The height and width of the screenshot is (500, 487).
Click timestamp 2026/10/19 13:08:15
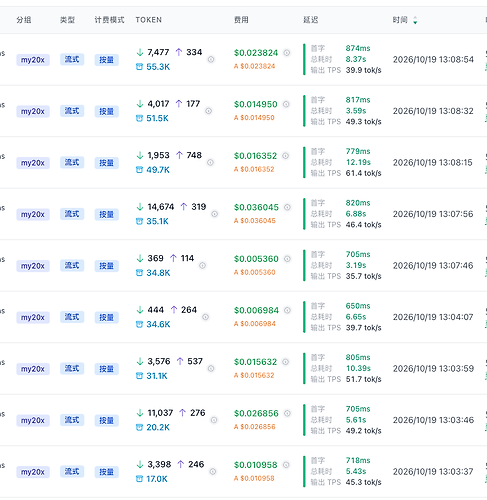(433, 163)
